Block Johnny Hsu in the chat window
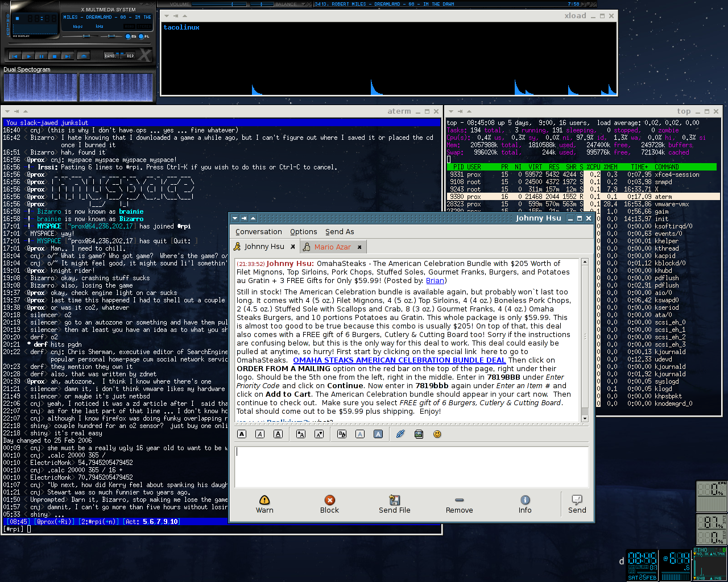This screenshot has width=728, height=582. click(329, 504)
